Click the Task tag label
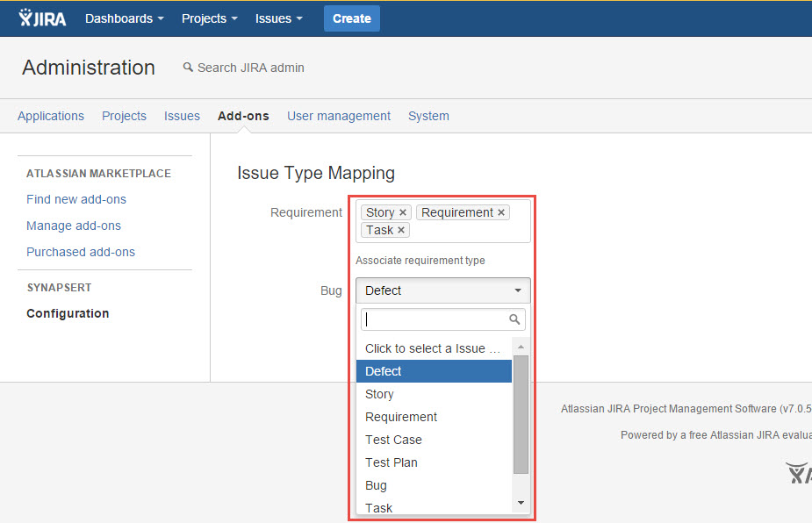Viewport: 812px width, 523px height. (379, 231)
